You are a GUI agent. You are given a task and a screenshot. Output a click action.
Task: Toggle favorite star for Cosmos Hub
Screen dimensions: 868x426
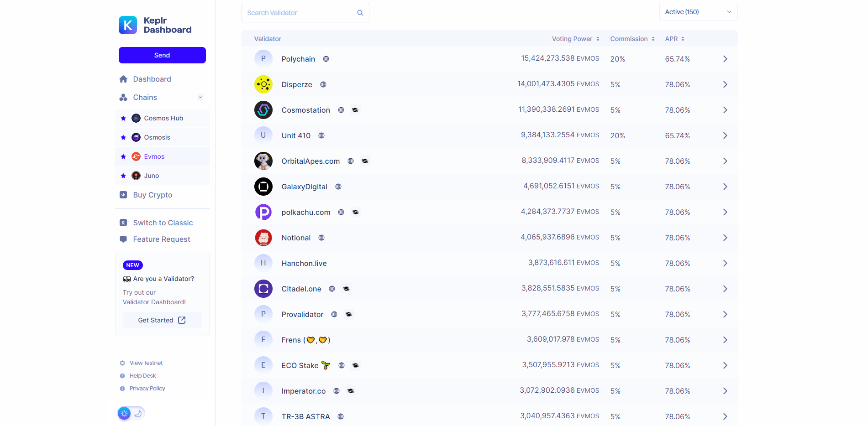[123, 118]
